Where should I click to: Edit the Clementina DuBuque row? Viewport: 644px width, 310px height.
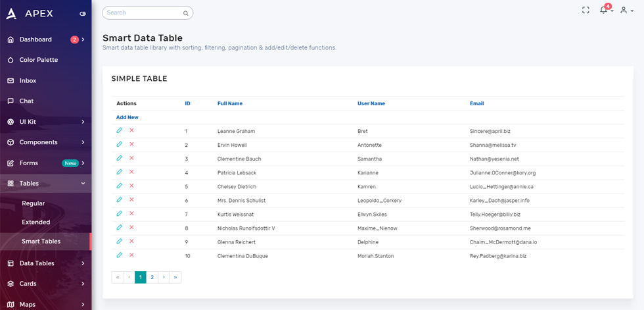pos(119,255)
